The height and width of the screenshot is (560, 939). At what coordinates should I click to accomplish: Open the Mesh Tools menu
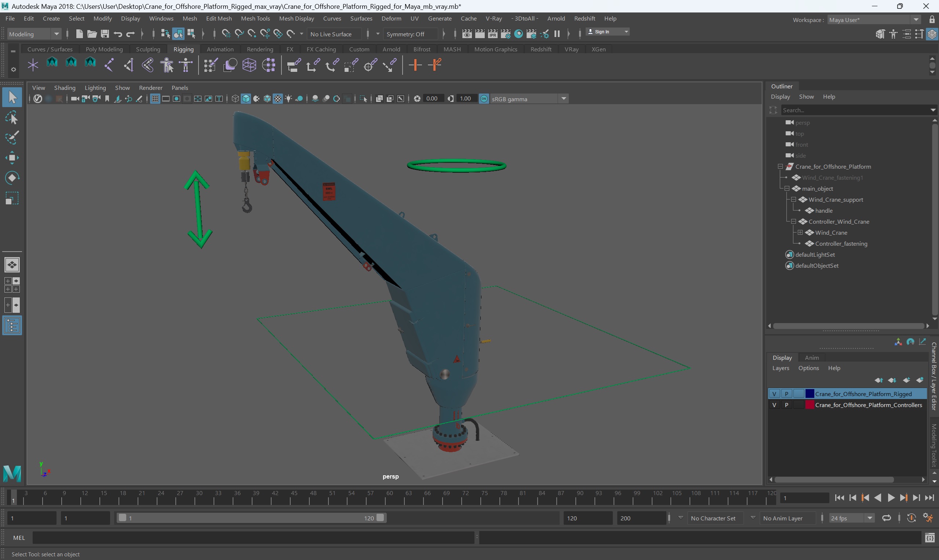[x=255, y=18]
